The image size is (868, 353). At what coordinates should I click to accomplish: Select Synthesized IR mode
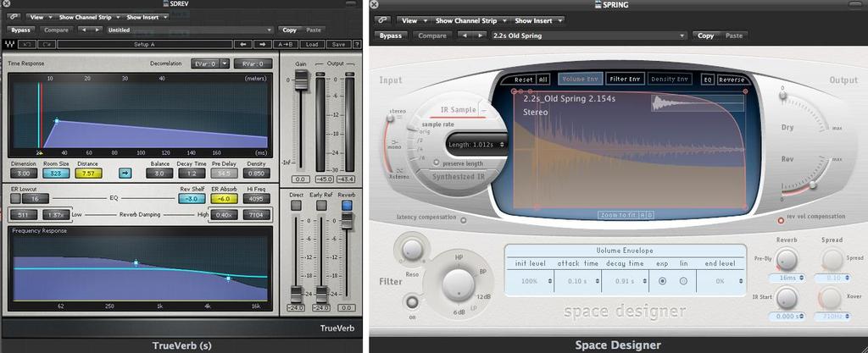point(457,177)
